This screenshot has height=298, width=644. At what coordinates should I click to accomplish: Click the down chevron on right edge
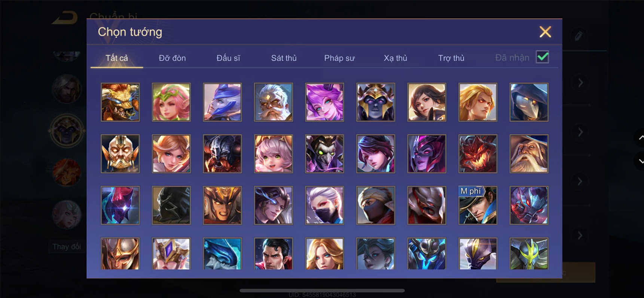point(641,161)
